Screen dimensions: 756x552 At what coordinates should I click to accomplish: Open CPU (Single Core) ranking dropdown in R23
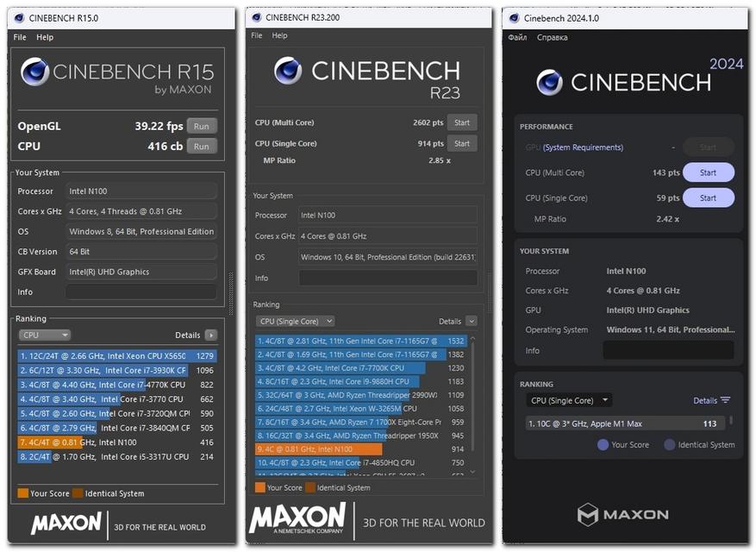point(295,322)
